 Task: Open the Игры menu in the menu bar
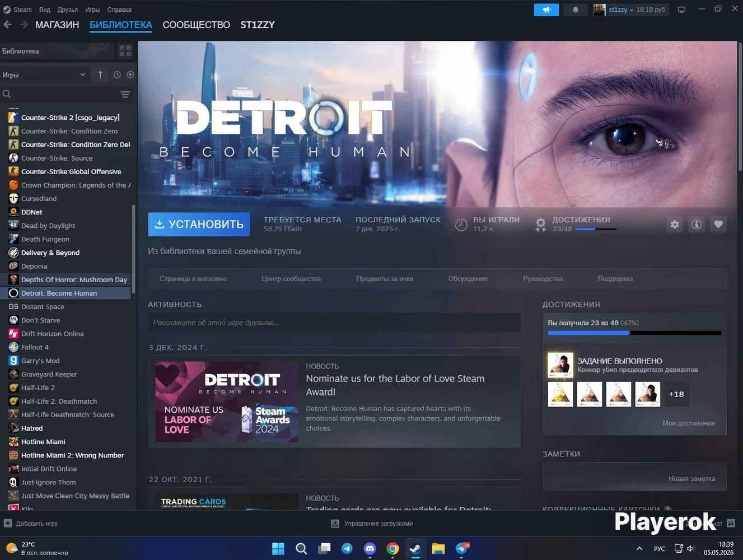pos(92,10)
